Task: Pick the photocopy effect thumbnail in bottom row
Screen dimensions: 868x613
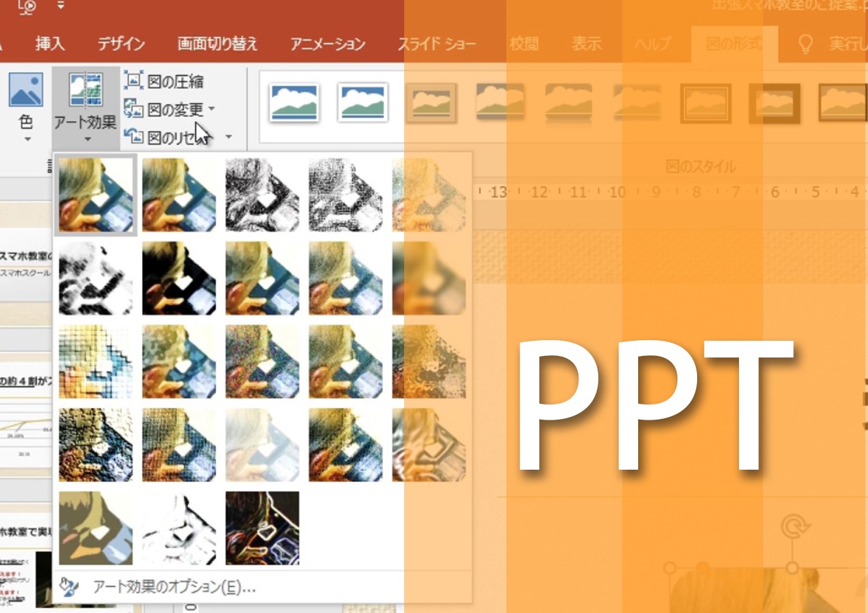Action: coord(179,528)
